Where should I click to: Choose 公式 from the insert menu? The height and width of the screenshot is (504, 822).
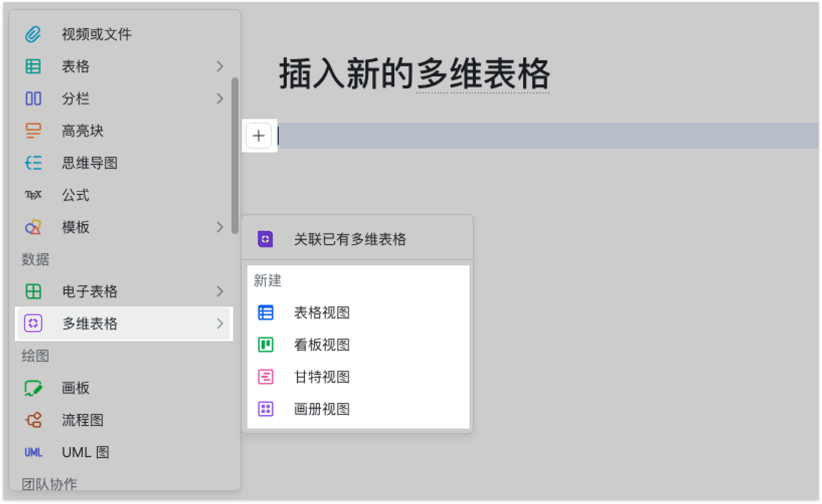click(123, 195)
